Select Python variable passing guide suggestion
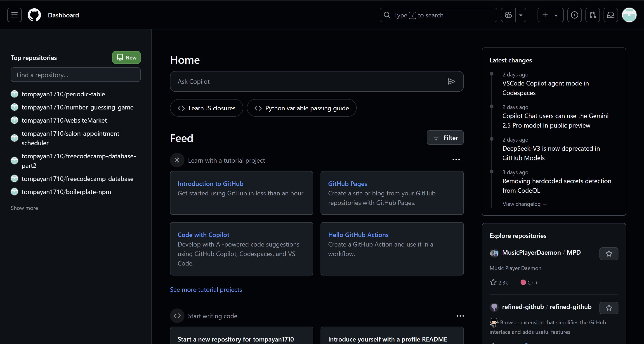The height and width of the screenshot is (344, 644). click(302, 108)
